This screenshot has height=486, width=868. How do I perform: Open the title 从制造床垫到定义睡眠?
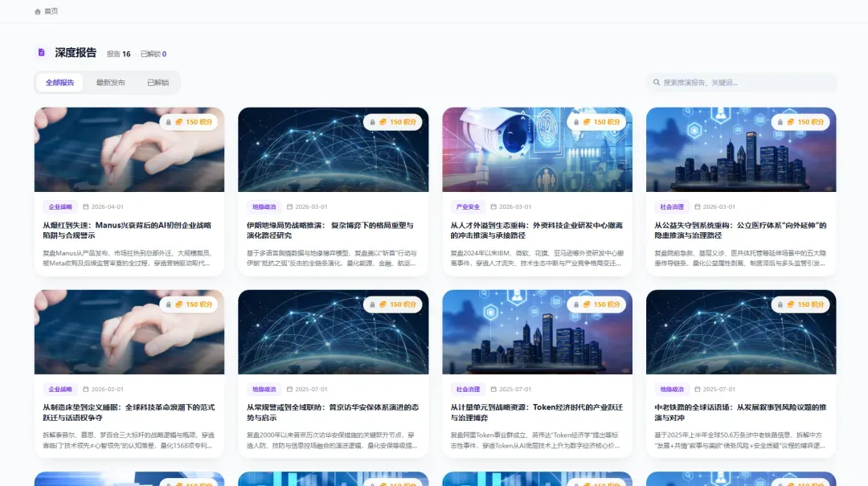pyautogui.click(x=129, y=412)
